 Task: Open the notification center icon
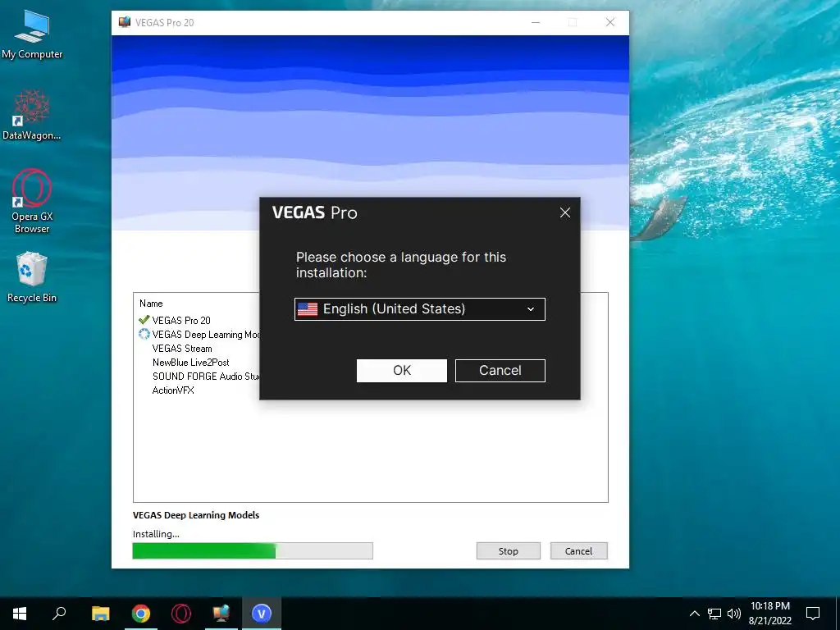click(x=813, y=614)
